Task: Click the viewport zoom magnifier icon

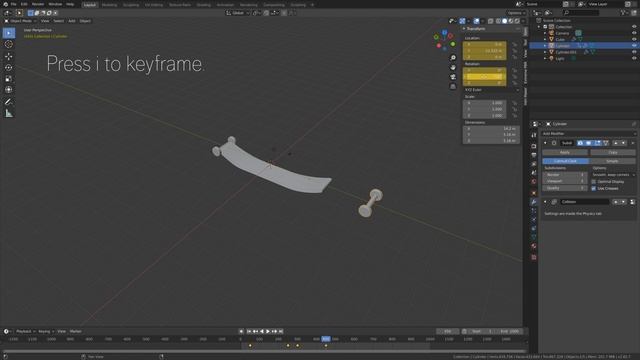Action: [x=453, y=58]
